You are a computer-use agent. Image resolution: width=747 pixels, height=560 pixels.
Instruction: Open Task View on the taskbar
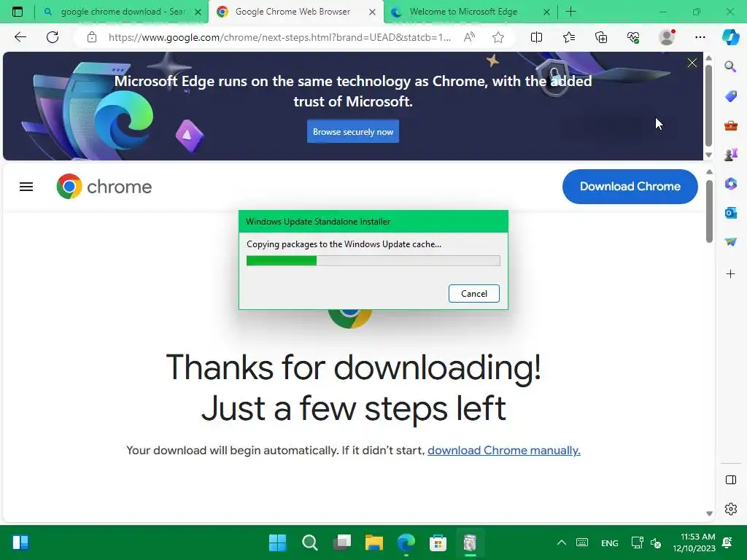[x=341, y=542]
